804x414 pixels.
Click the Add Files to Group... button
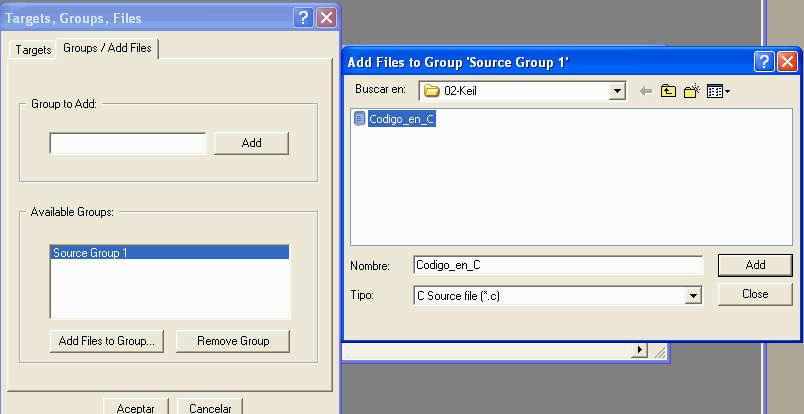[106, 341]
